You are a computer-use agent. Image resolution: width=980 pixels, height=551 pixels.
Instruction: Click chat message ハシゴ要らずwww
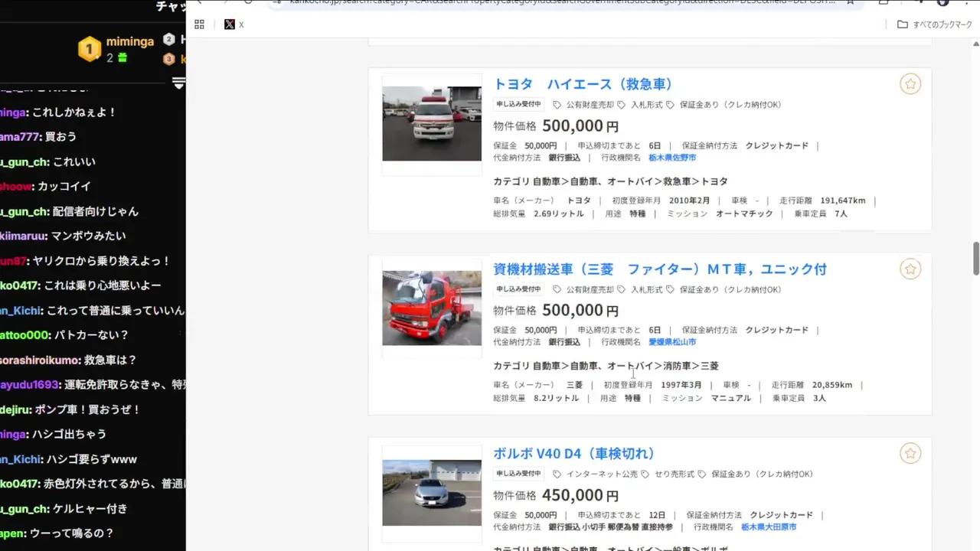[x=92, y=459]
